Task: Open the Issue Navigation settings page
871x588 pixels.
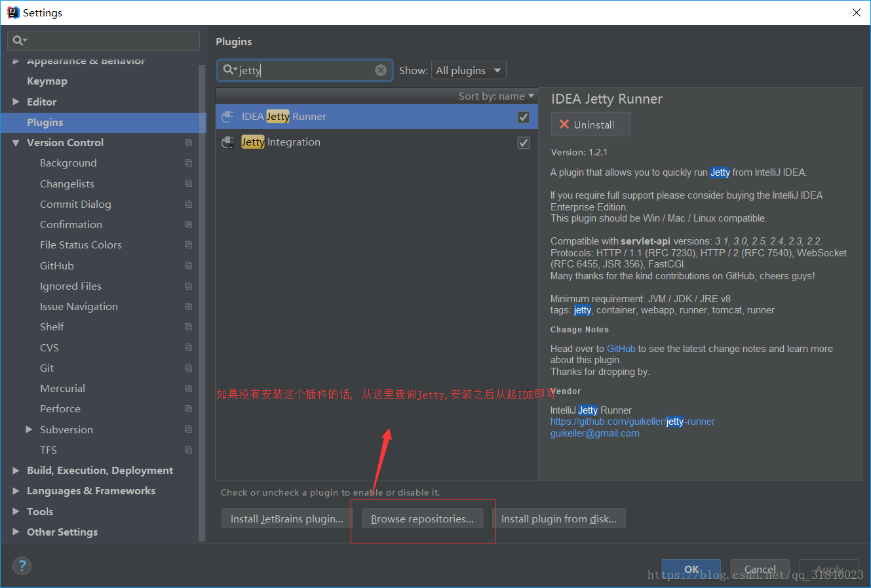Action: click(79, 306)
